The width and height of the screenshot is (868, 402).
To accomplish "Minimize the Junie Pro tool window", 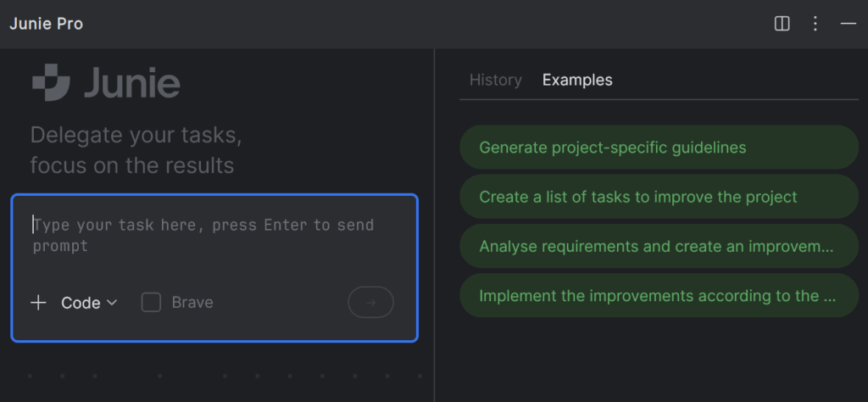I will pos(848,24).
